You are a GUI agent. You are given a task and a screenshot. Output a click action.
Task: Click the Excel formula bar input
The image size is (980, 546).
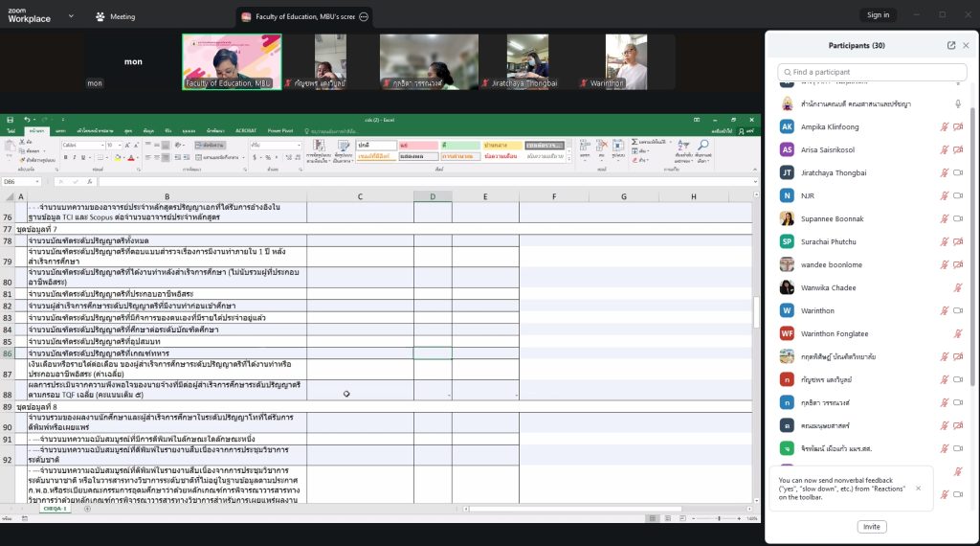pyautogui.click(x=425, y=182)
